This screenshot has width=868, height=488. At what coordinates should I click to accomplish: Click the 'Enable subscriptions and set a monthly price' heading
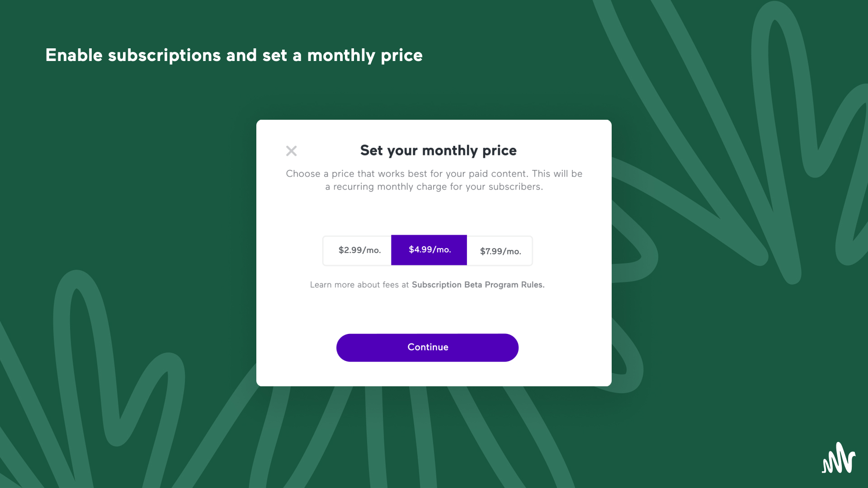[234, 56]
